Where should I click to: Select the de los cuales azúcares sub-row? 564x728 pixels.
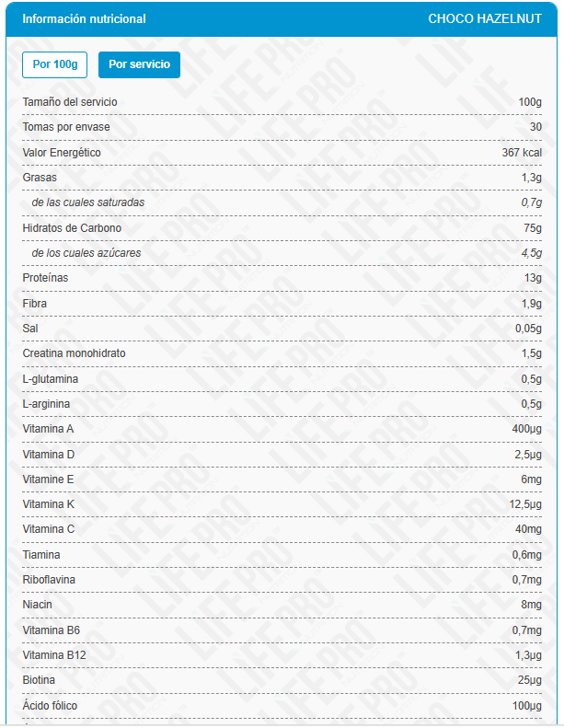point(86,253)
